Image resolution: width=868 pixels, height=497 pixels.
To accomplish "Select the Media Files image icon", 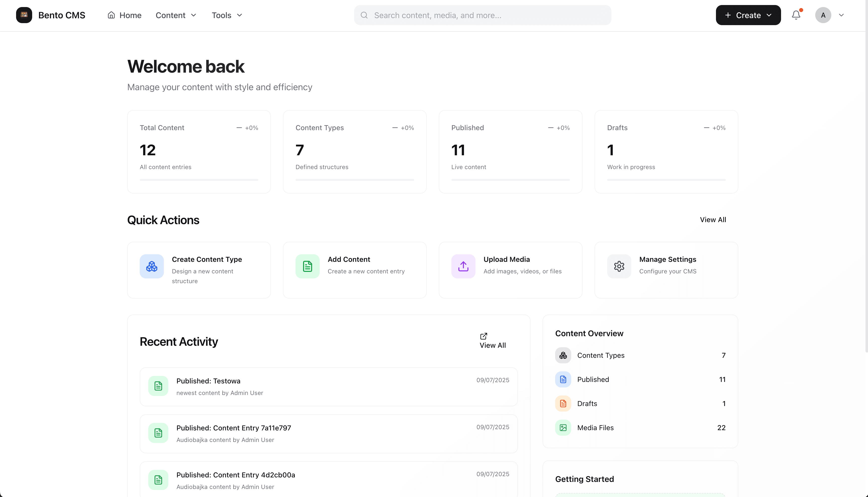I will (563, 427).
